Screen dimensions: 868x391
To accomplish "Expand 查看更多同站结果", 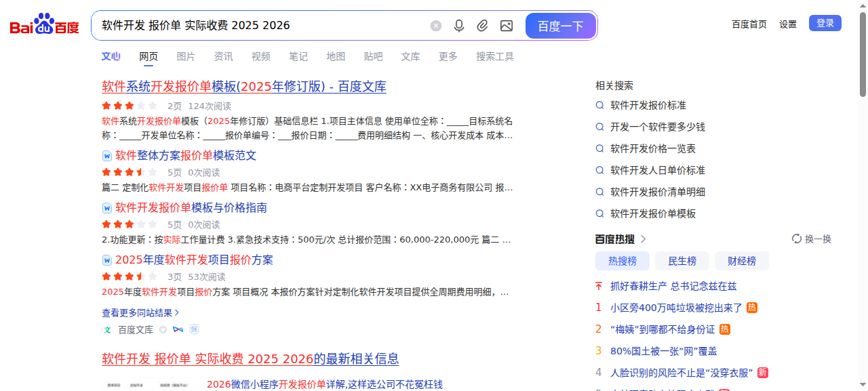I will [x=140, y=313].
